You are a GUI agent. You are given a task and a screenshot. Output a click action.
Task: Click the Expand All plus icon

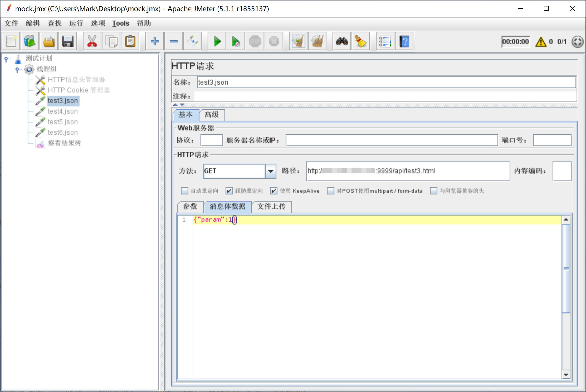[x=154, y=41]
